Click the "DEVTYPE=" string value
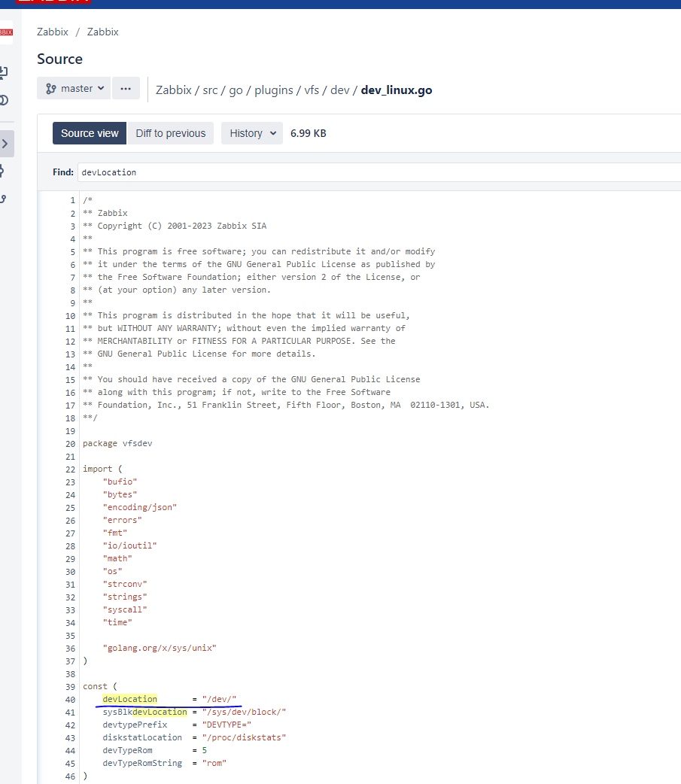Image resolution: width=681 pixels, height=784 pixels. (226, 725)
